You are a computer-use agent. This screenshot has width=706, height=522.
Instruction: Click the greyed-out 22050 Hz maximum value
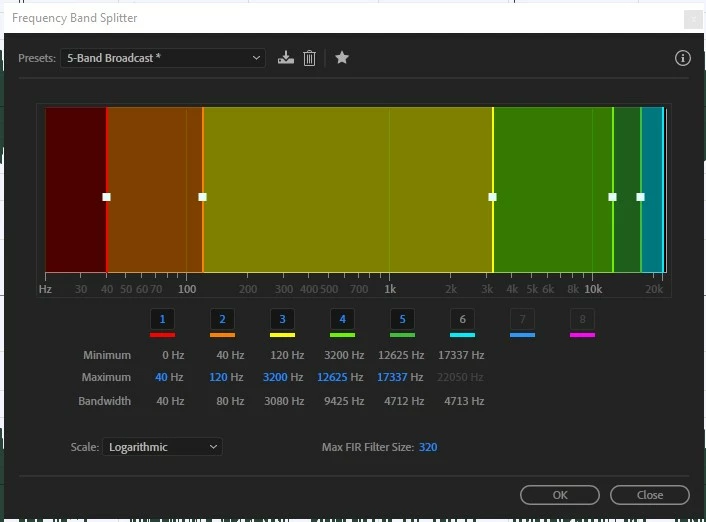[x=460, y=377]
